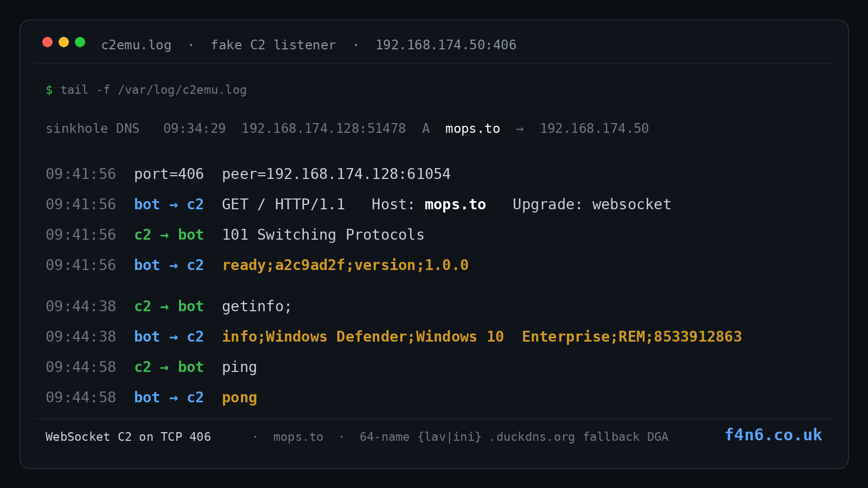
Task: Click the 'bot → c2' label on the ready row
Action: coord(169,265)
